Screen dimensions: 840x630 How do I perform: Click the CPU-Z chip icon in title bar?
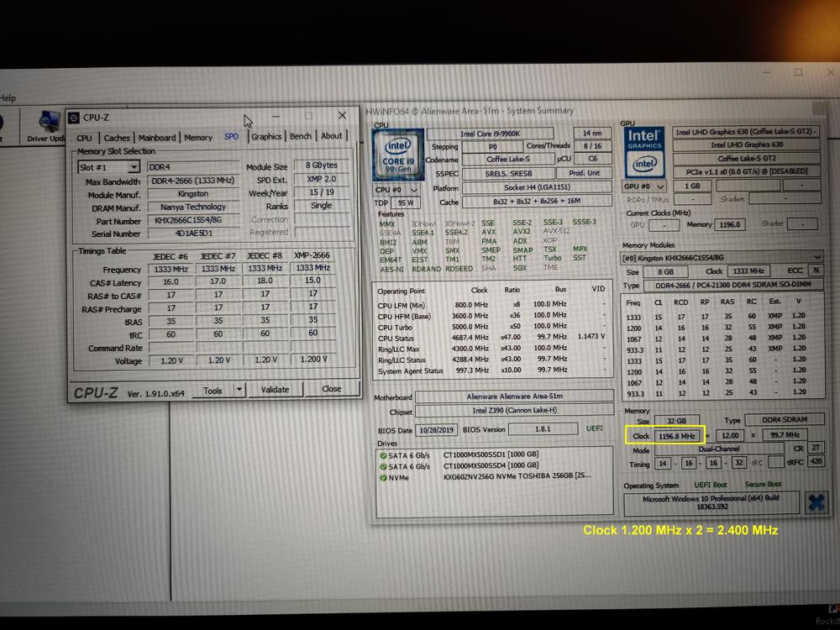tap(74, 118)
